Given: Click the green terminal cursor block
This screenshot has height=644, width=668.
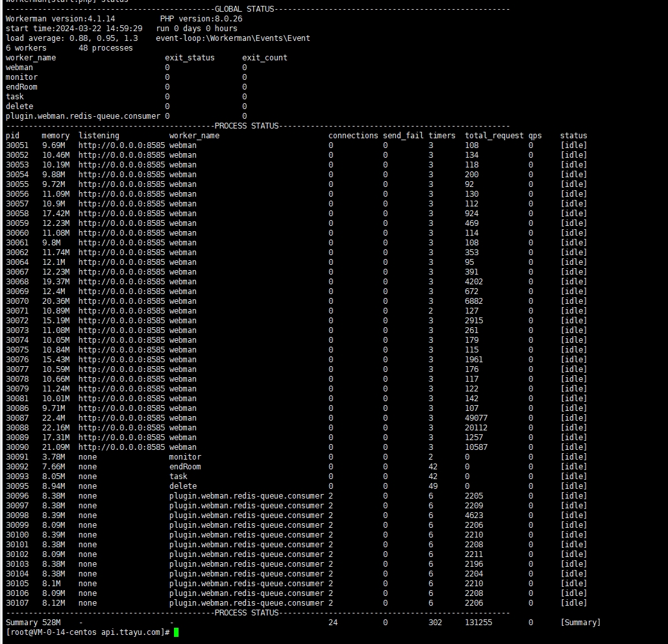Looking at the screenshot, I should [x=176, y=632].
